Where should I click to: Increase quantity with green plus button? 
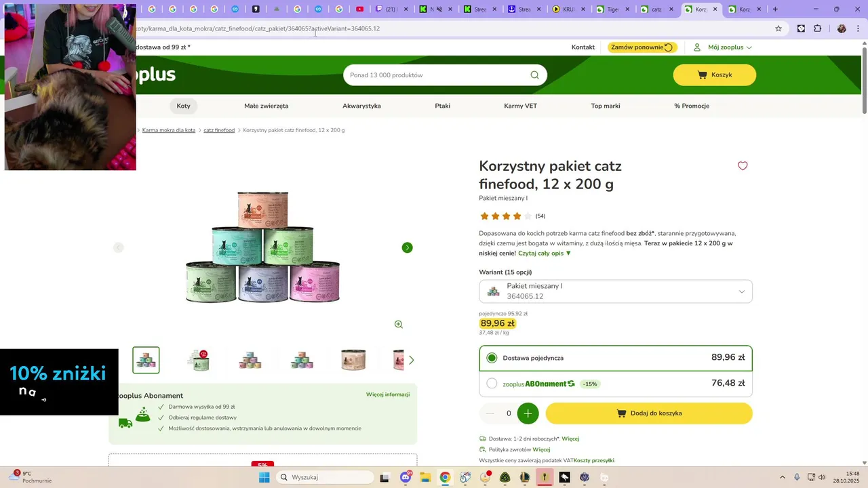click(528, 413)
